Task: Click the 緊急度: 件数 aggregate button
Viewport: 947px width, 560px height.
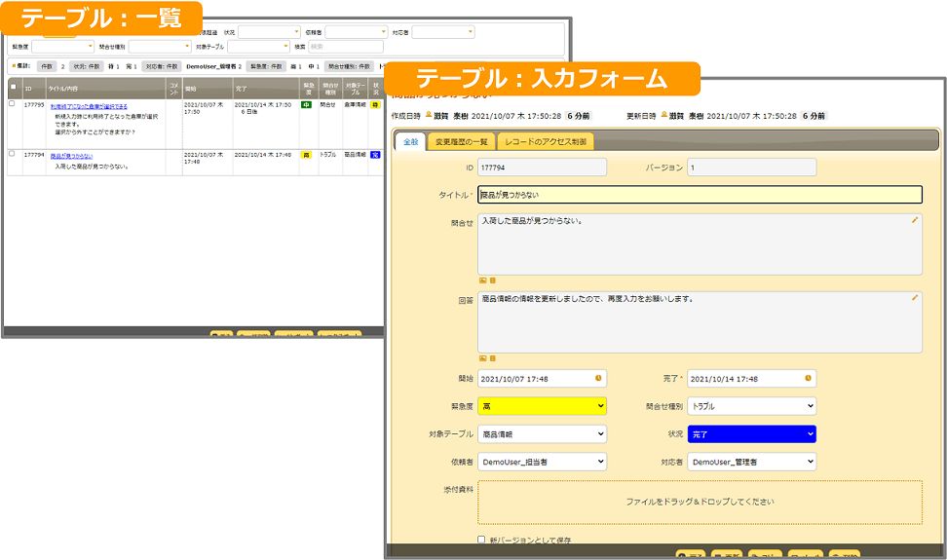Action: pos(266,66)
